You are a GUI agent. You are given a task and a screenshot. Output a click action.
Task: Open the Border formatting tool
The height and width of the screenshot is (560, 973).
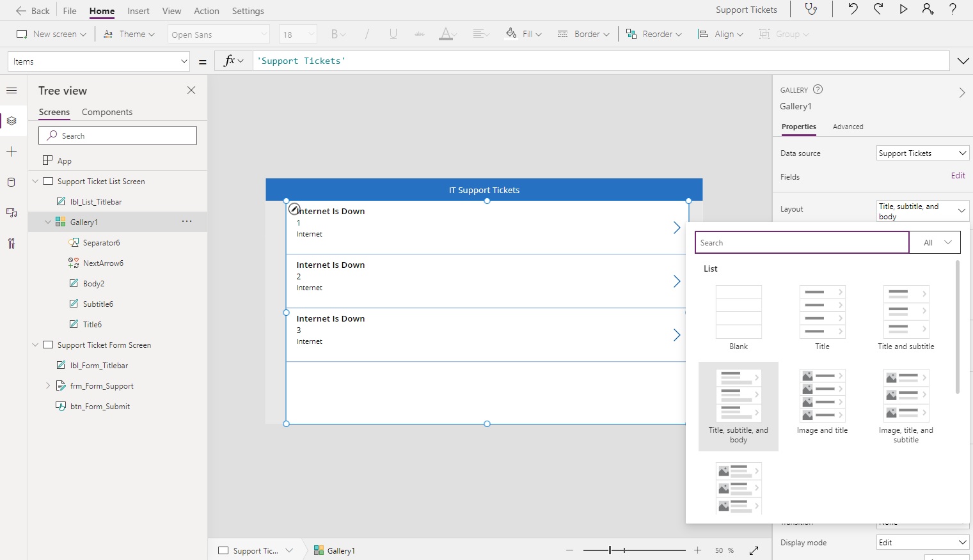pyautogui.click(x=582, y=34)
